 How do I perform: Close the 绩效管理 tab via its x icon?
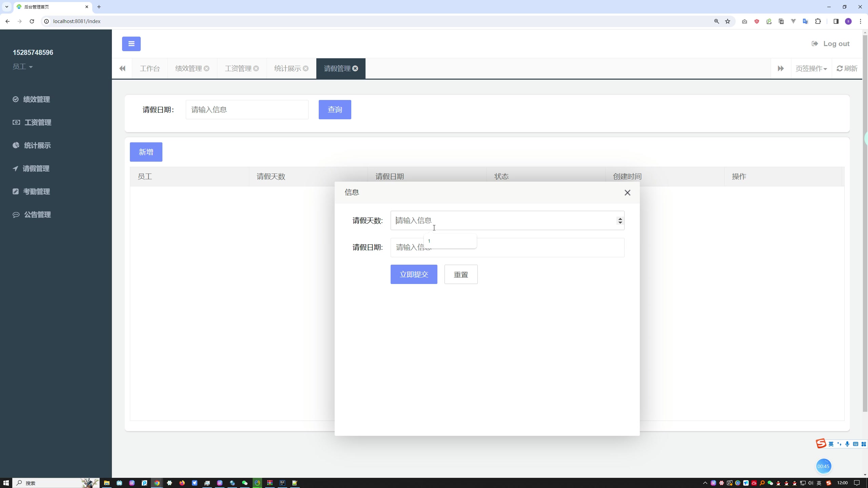point(206,68)
